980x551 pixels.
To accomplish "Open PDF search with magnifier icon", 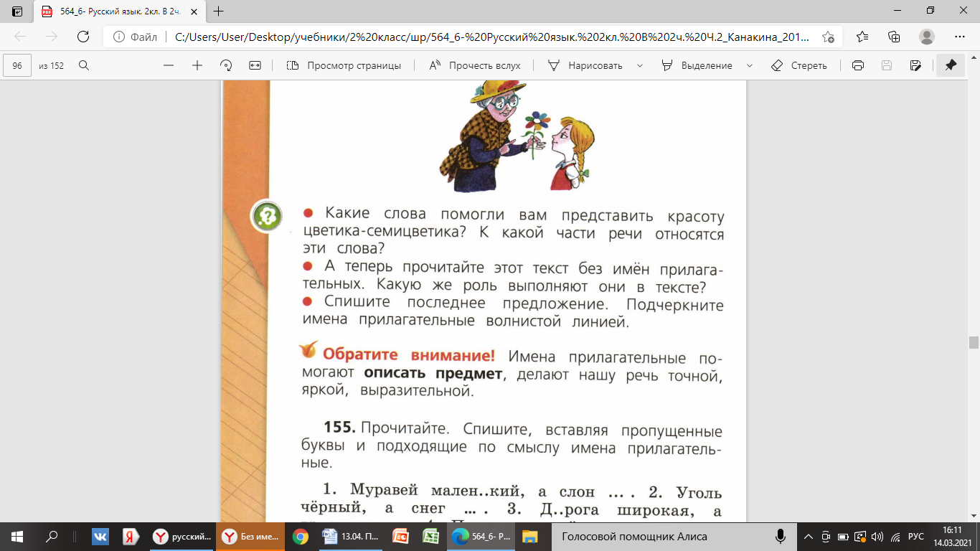I will coord(84,65).
